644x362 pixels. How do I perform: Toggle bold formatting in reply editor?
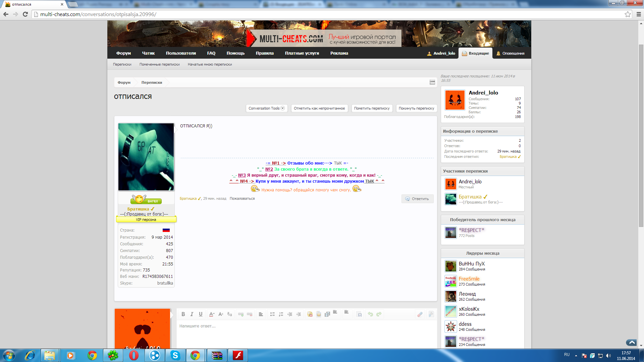[x=183, y=314]
